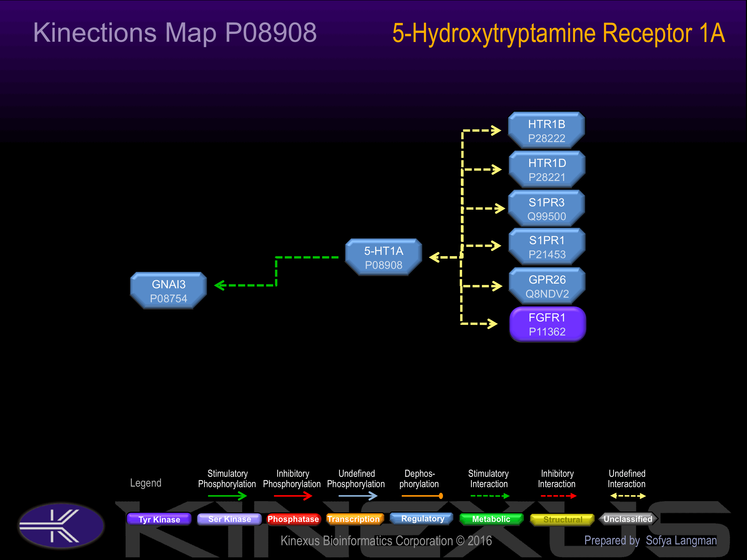Viewport: 747px width, 560px height.
Task: Click the Inhibitory Phosphorylation label text
Action: (292, 479)
